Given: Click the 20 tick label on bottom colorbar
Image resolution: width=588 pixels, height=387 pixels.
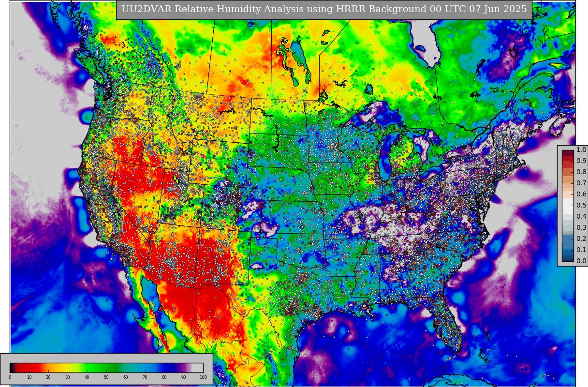Looking at the screenshot, I should (x=48, y=377).
